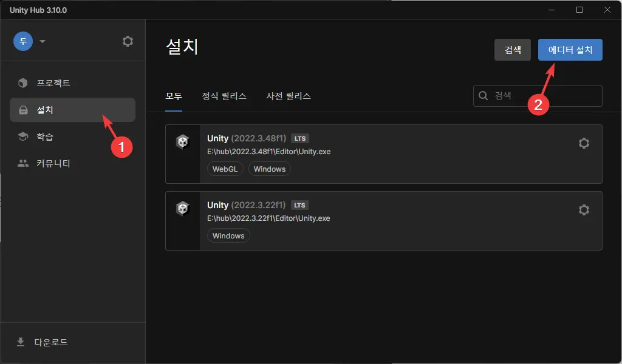Click the 학습 graduation cap icon
The height and width of the screenshot is (364, 622).
coord(23,136)
